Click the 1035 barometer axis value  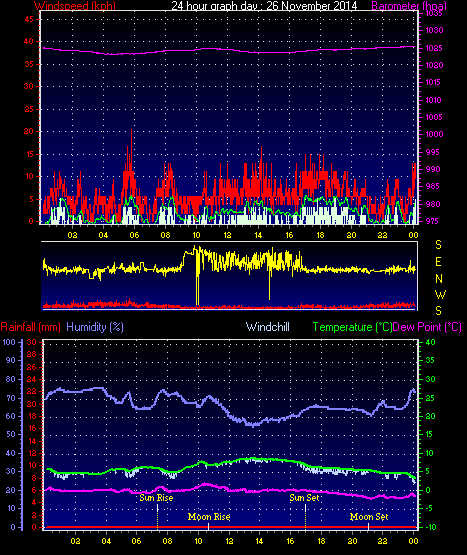tap(434, 13)
